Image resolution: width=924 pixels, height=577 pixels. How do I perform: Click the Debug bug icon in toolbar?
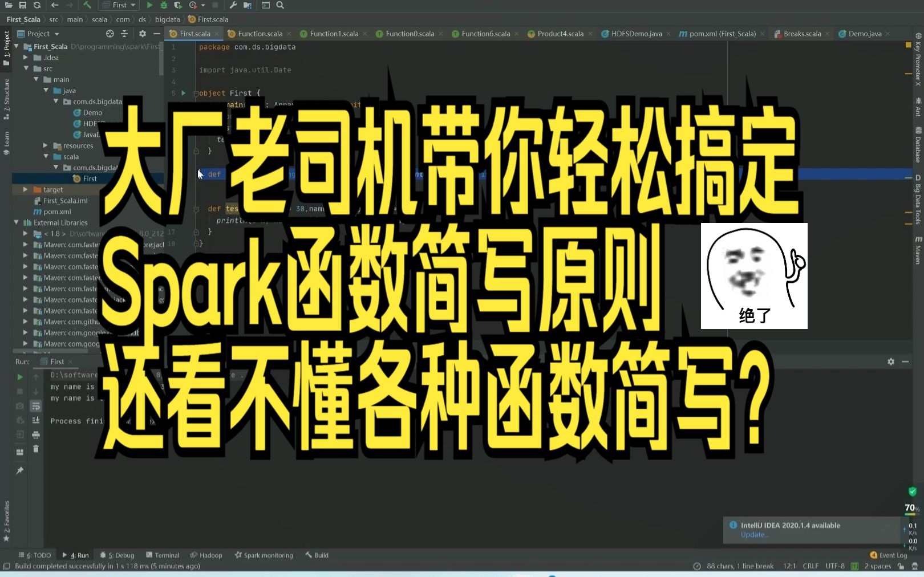[x=164, y=5]
